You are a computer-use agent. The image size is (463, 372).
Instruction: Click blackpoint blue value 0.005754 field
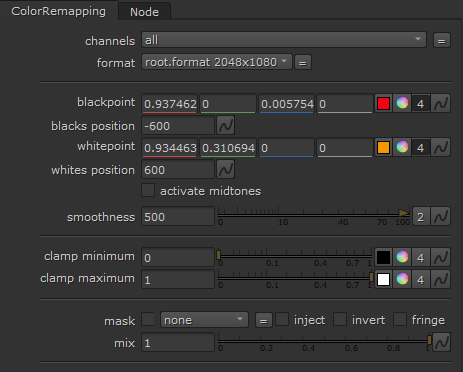pos(286,104)
